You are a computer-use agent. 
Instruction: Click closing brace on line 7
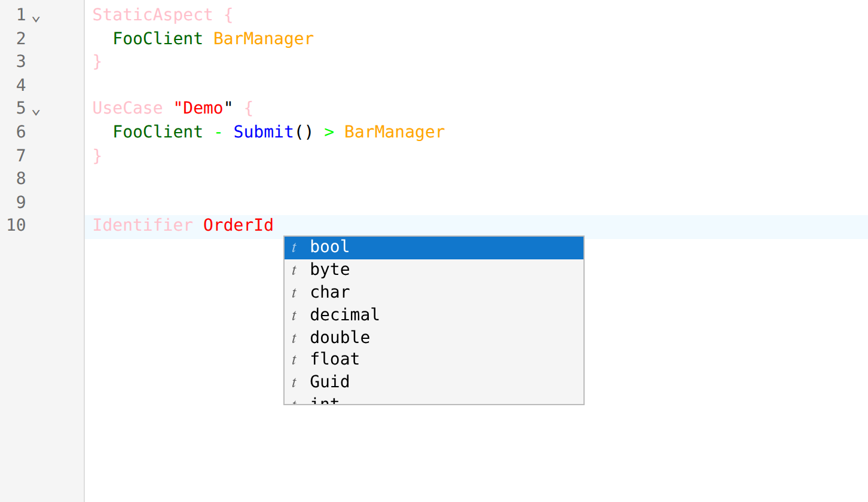97,155
